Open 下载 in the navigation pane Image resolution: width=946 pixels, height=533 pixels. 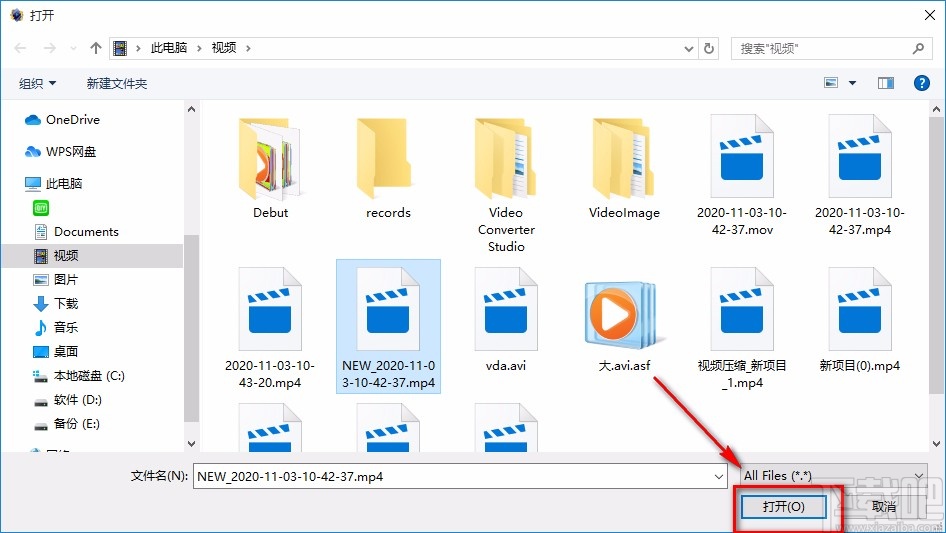[56, 304]
